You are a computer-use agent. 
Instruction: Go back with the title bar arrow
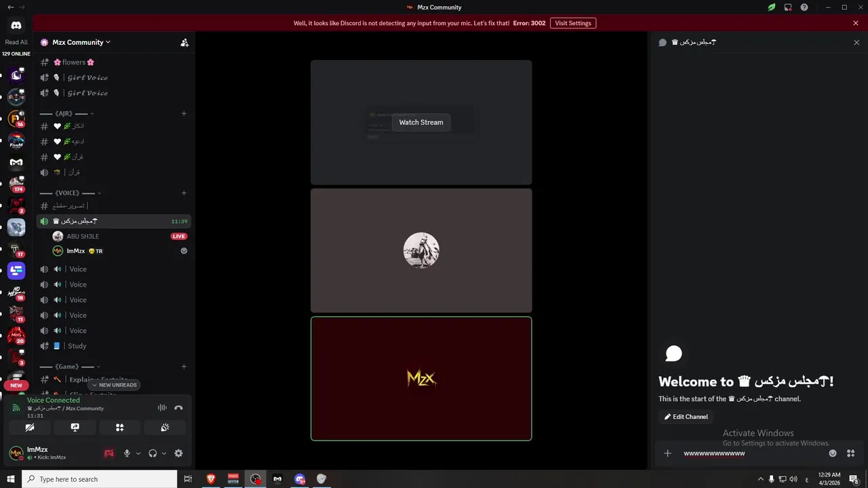(10, 7)
